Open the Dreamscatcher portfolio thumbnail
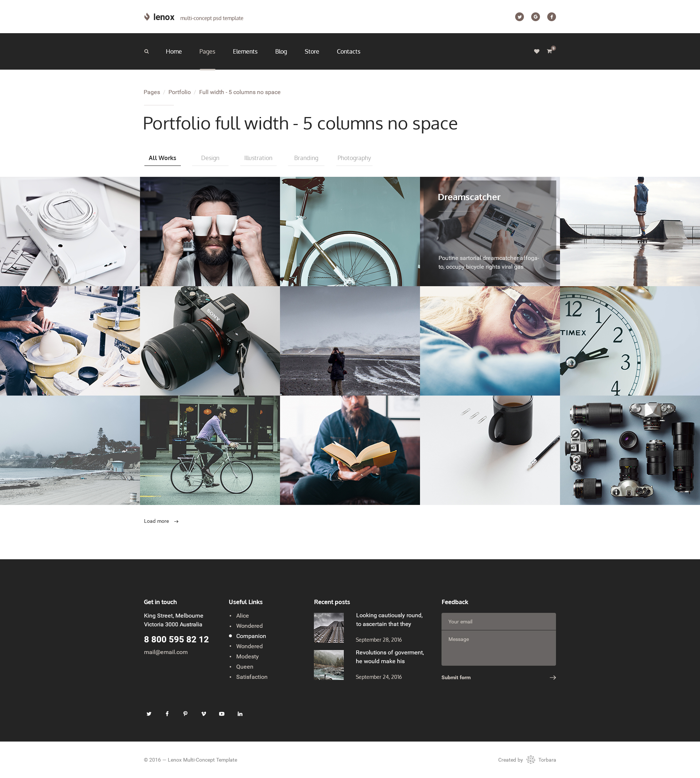Screen dimensions: 700x778 [x=490, y=232]
